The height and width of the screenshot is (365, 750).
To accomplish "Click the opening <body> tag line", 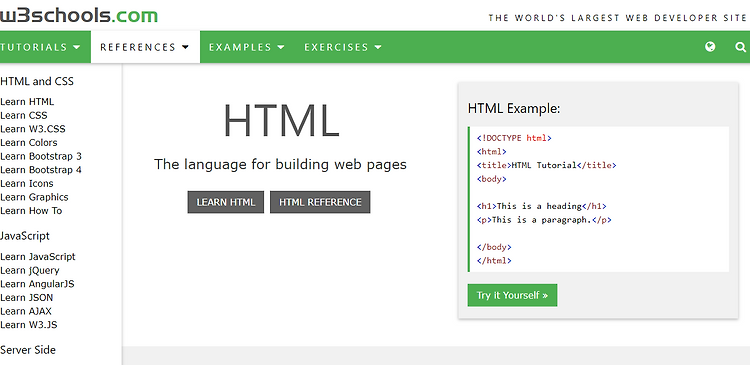I will pyautogui.click(x=491, y=179).
